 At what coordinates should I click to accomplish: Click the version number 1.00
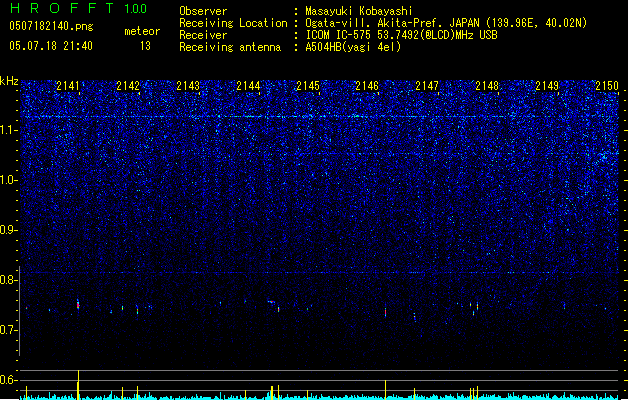point(136,9)
